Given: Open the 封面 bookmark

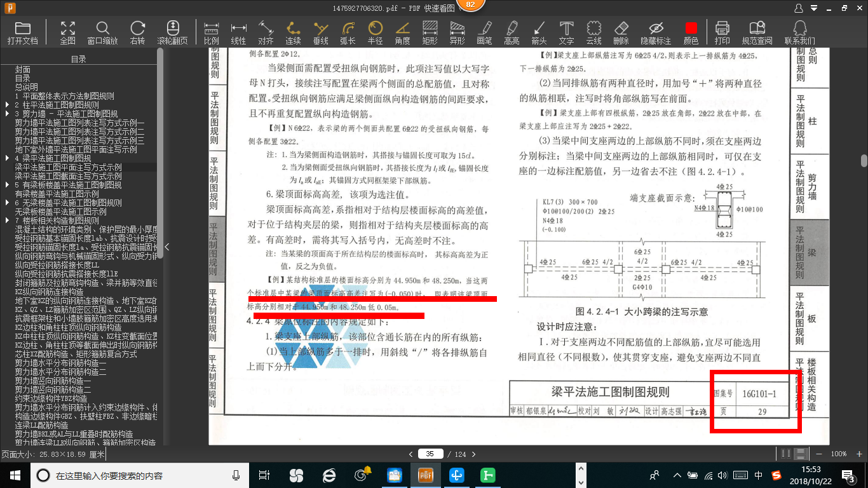Looking at the screenshot, I should pyautogui.click(x=23, y=69).
